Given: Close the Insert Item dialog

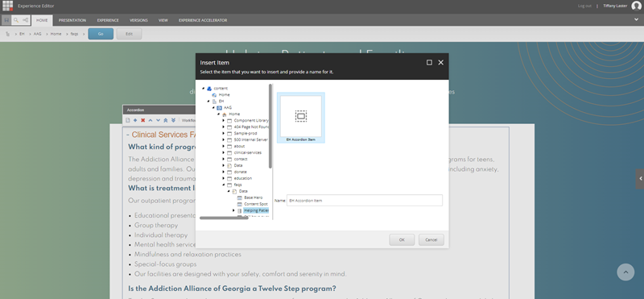Looking at the screenshot, I should click(440, 63).
